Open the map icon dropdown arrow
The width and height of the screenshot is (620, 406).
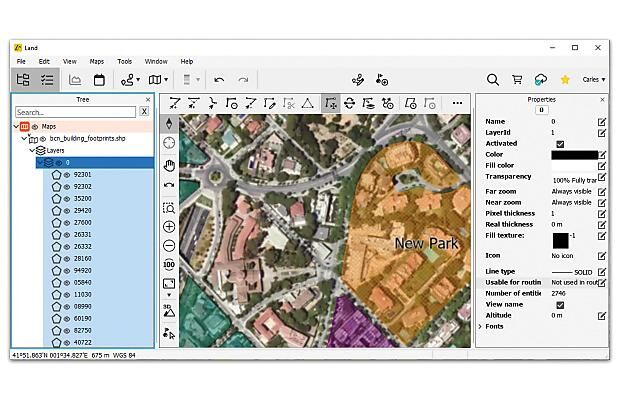click(166, 80)
